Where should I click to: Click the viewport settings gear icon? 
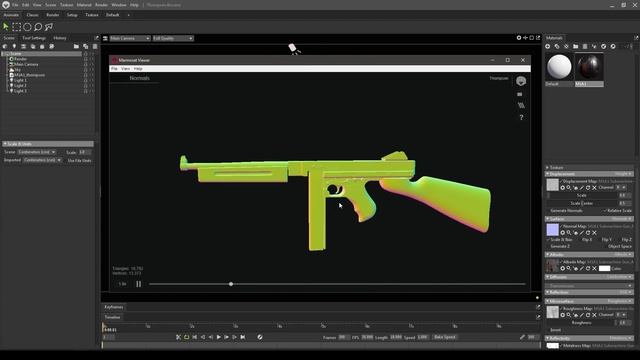519,38
